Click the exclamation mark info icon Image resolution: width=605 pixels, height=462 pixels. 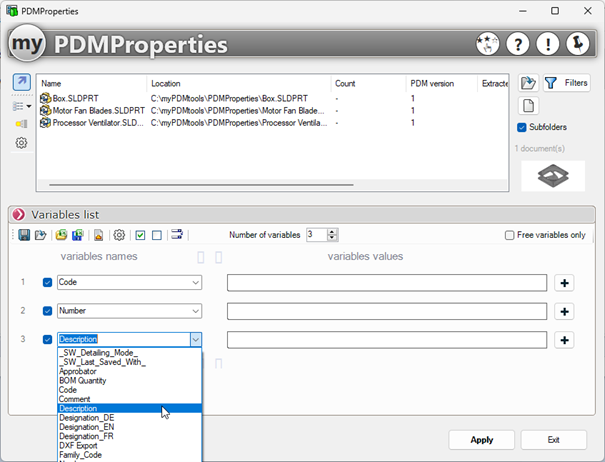coord(548,44)
